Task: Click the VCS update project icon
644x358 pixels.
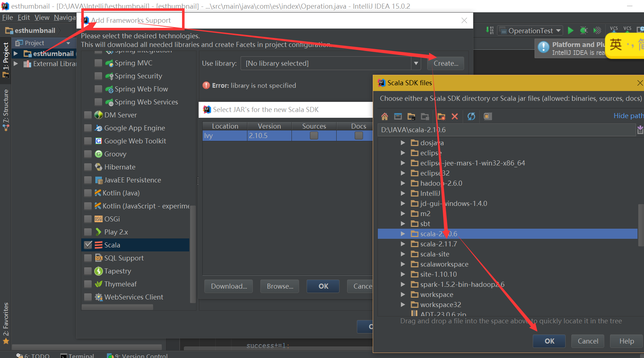Action: tap(614, 30)
